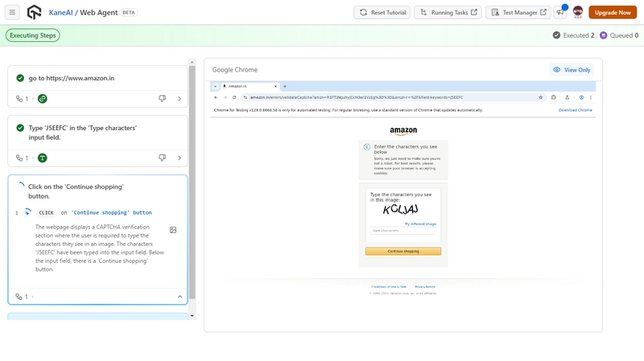Screen dimensions: 644x361
Task: Open the announcements megaphone icon
Action: 560,12
